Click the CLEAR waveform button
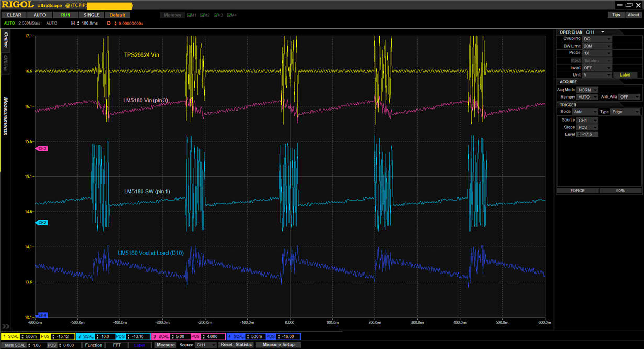Screen dimensions: 644x349 [x=14, y=15]
